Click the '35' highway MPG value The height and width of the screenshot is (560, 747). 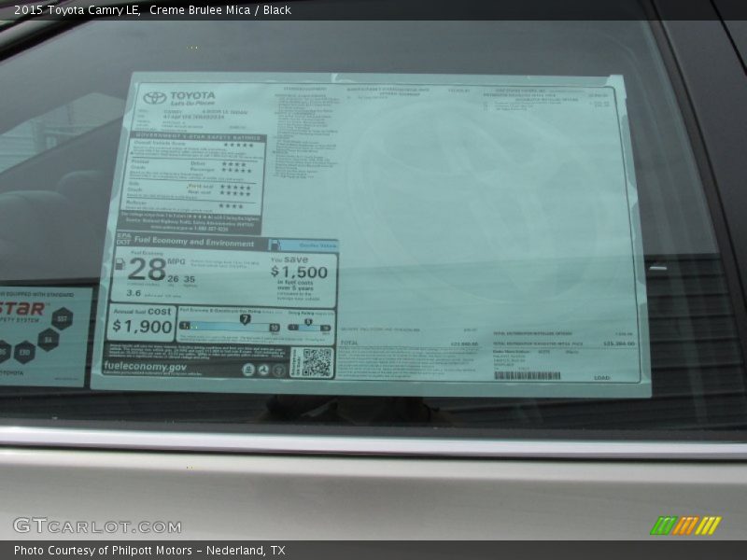click(190, 279)
